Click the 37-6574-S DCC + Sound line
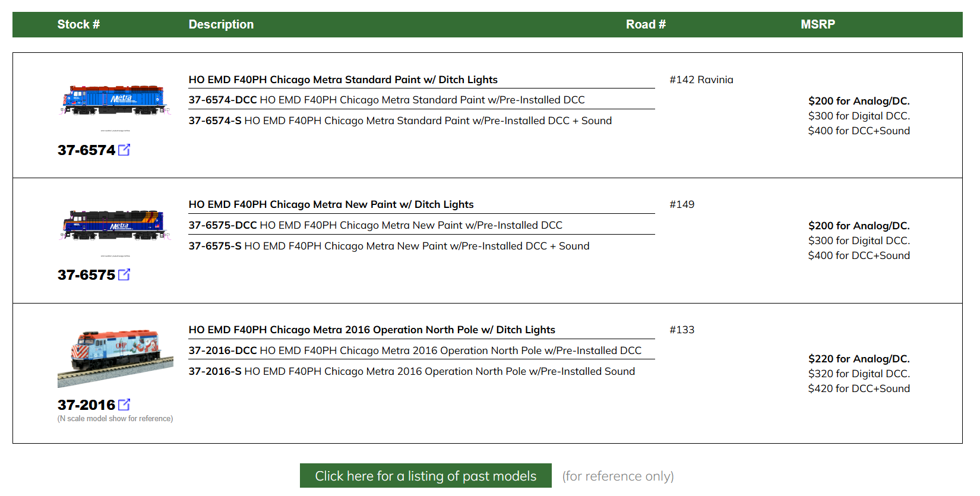980x496 pixels. (400, 121)
